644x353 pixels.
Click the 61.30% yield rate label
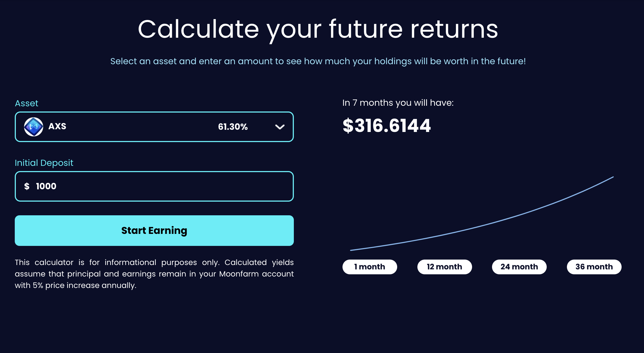[233, 127]
